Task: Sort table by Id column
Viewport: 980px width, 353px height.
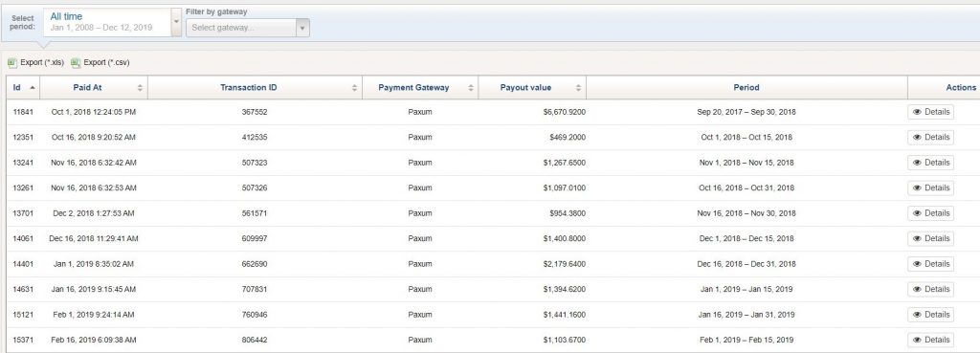Action: [23, 87]
